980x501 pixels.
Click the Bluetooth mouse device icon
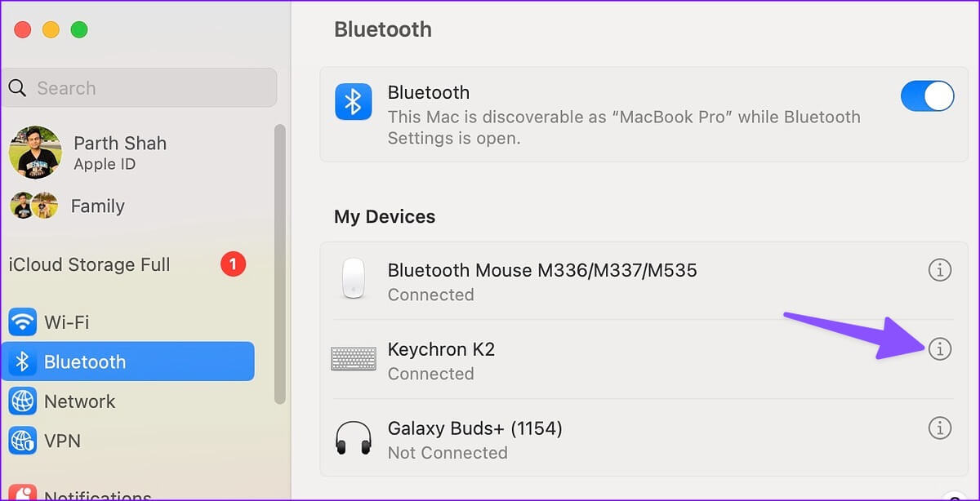point(353,279)
